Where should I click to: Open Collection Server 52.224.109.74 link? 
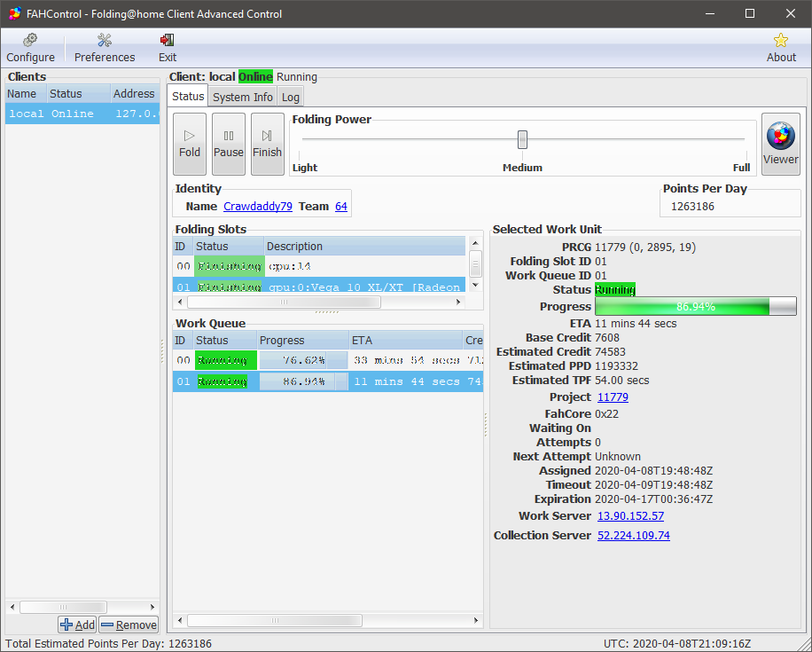pyautogui.click(x=633, y=536)
